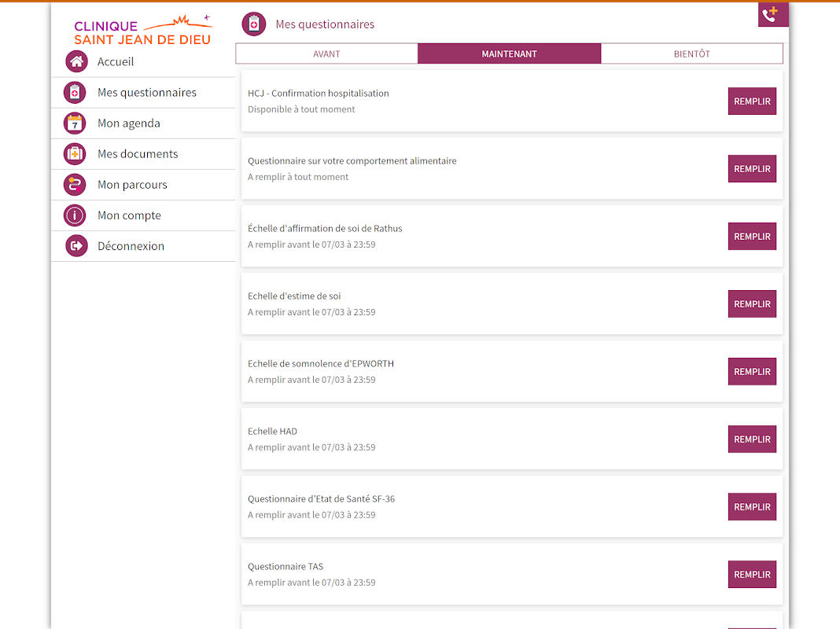This screenshot has height=629, width=840.
Task: Click the Déconnexion logout icon
Action: [76, 246]
